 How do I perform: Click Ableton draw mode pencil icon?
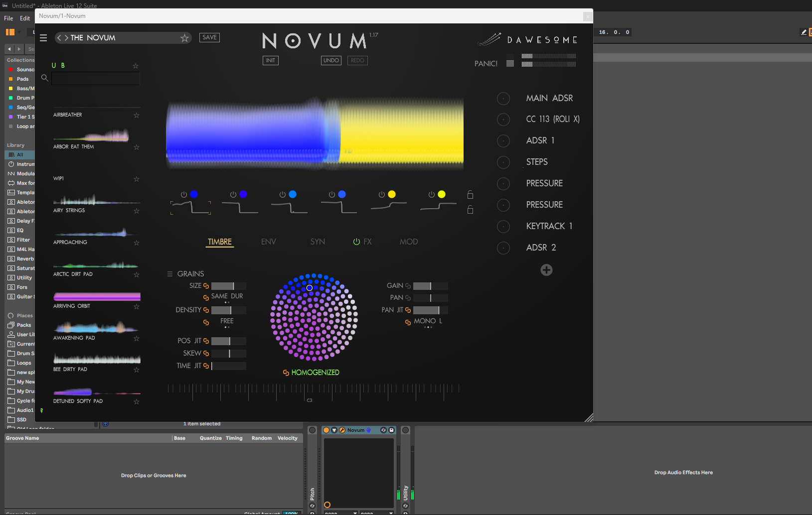pos(804,32)
